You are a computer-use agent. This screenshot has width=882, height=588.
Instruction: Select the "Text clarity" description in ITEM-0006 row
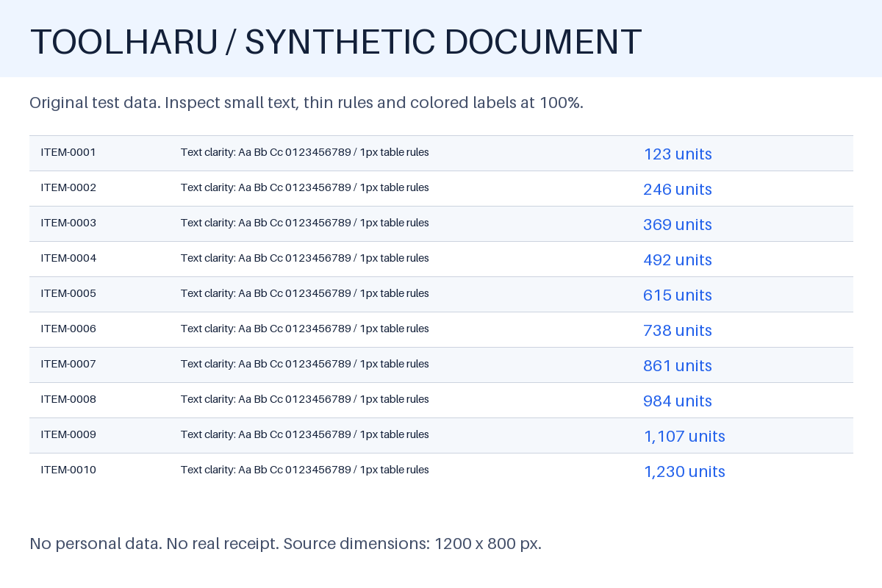click(x=305, y=329)
